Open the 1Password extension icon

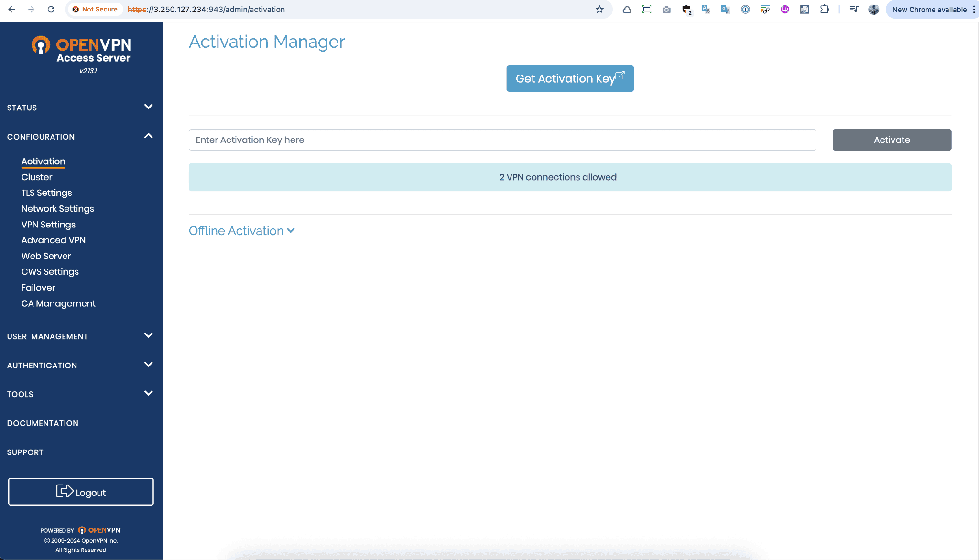point(745,10)
